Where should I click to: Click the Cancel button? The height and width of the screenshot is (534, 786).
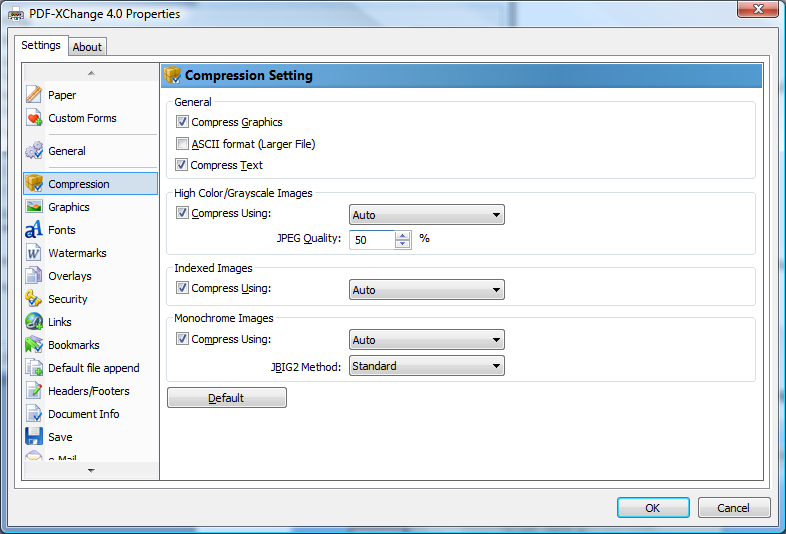coord(734,507)
